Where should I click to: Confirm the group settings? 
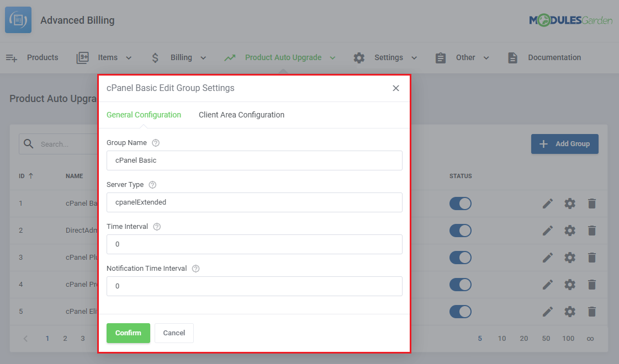[x=128, y=333]
